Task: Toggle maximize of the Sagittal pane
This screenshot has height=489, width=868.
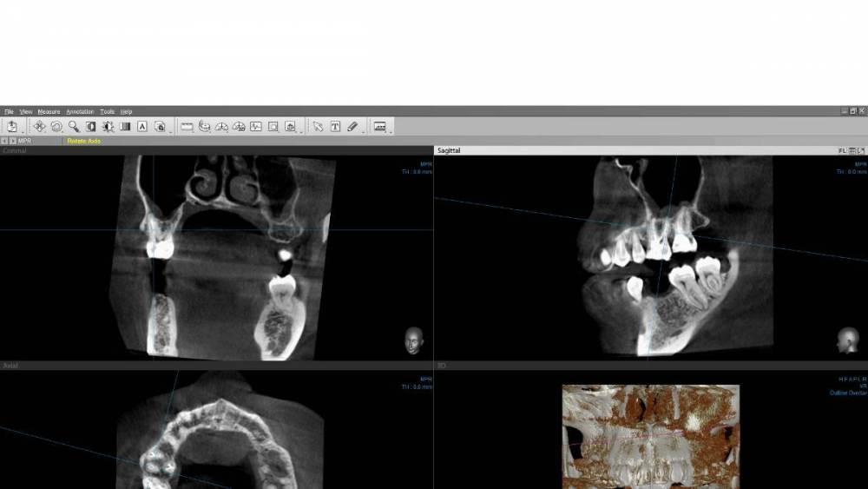Action: (x=861, y=151)
